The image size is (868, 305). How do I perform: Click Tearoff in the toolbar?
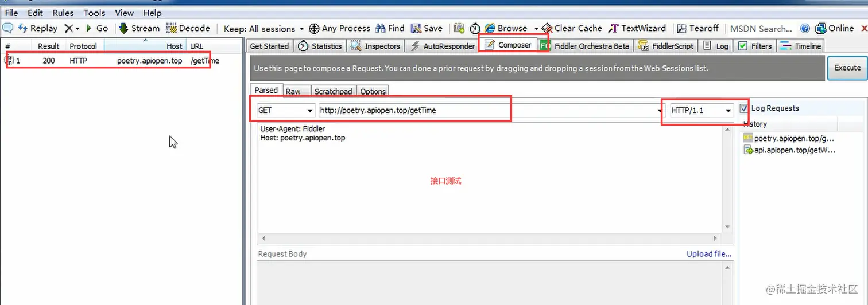(697, 28)
